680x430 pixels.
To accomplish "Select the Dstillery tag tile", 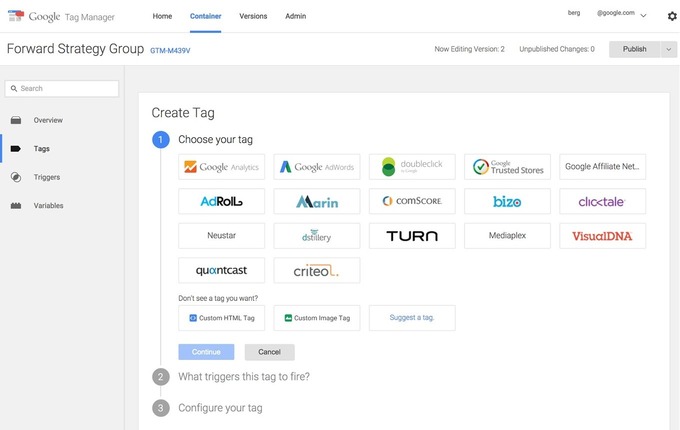I will (x=317, y=236).
